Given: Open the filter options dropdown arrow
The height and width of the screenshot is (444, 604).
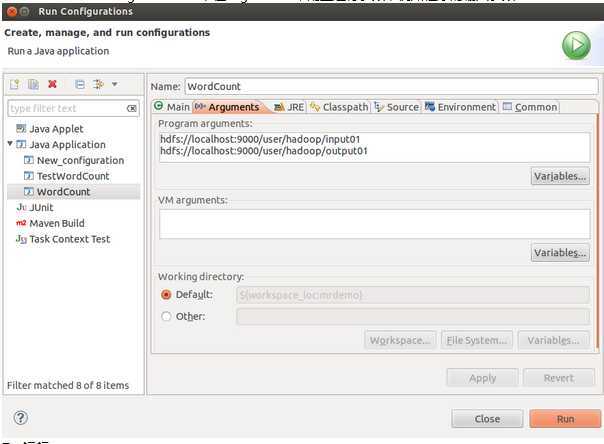Looking at the screenshot, I should (114, 84).
